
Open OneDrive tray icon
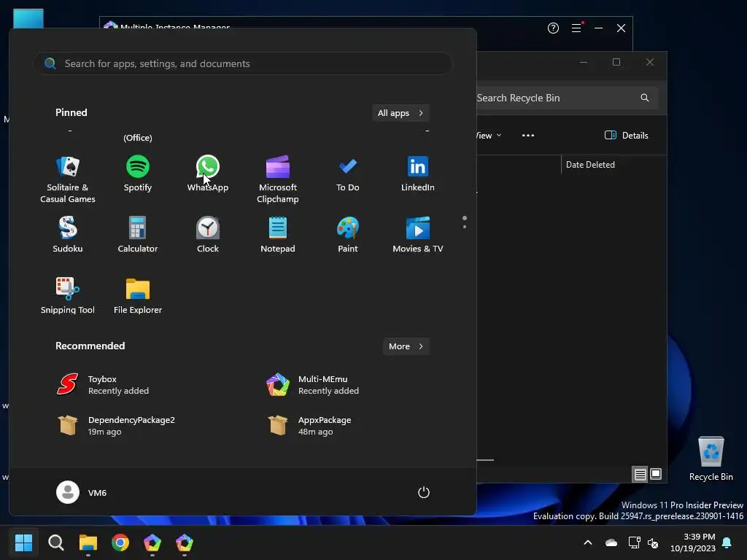pyautogui.click(x=611, y=542)
